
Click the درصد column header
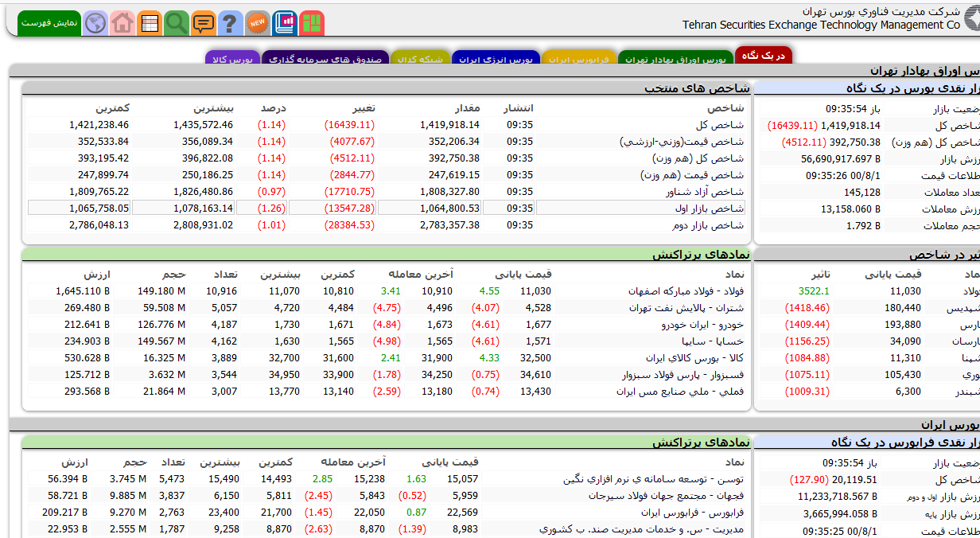point(273,108)
